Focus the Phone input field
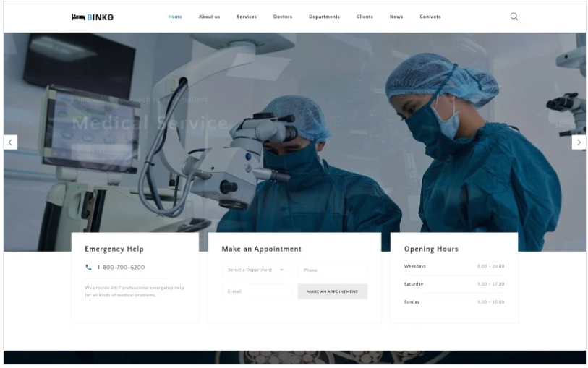This screenshot has width=588, height=368. pyautogui.click(x=333, y=270)
